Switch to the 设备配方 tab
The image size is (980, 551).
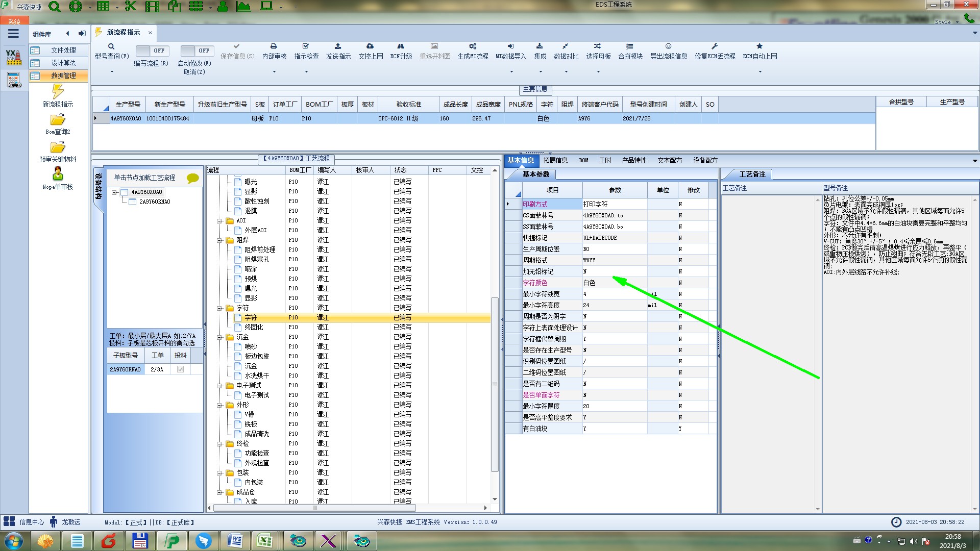click(705, 160)
